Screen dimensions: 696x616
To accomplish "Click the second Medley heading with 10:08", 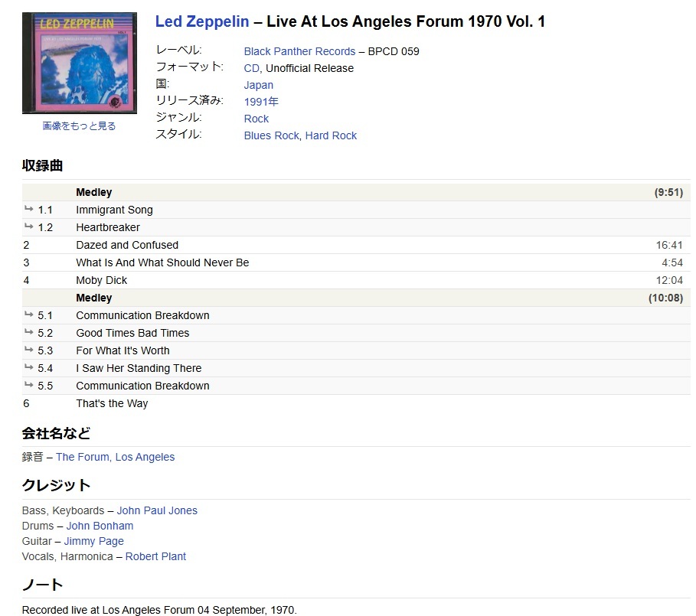I will (x=94, y=298).
